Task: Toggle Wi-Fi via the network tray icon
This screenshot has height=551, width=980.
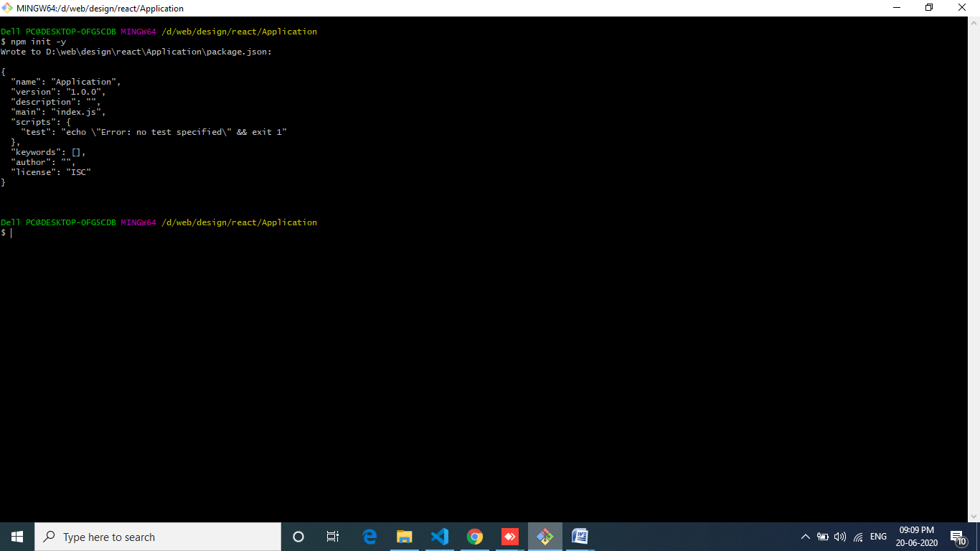Action: (x=857, y=537)
